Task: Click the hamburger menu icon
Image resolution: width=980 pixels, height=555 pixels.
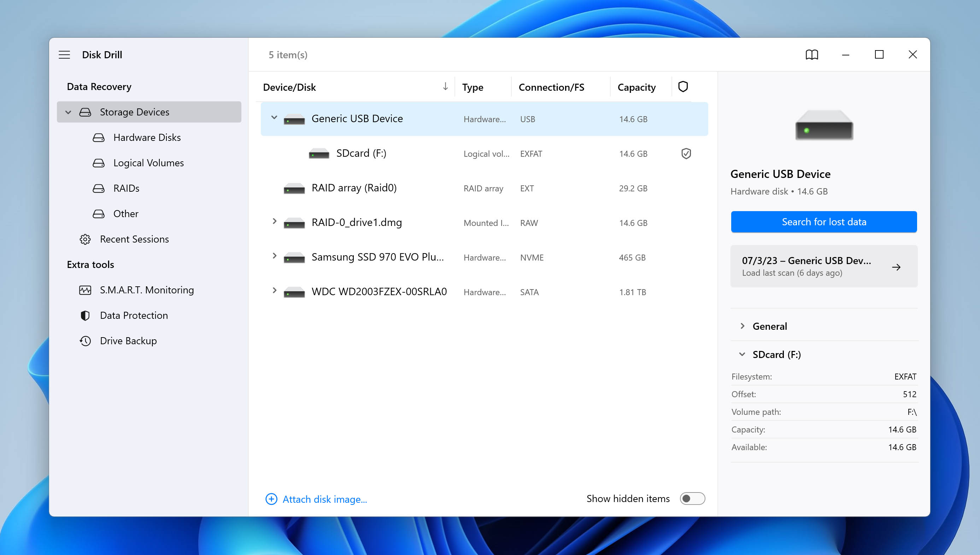Action: [65, 54]
